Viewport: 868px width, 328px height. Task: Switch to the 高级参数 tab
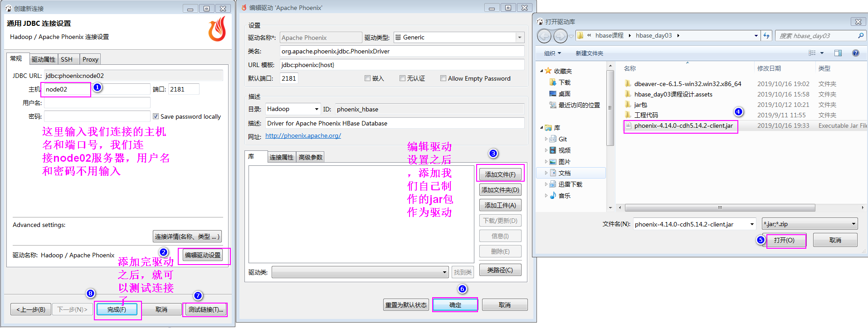[311, 157]
